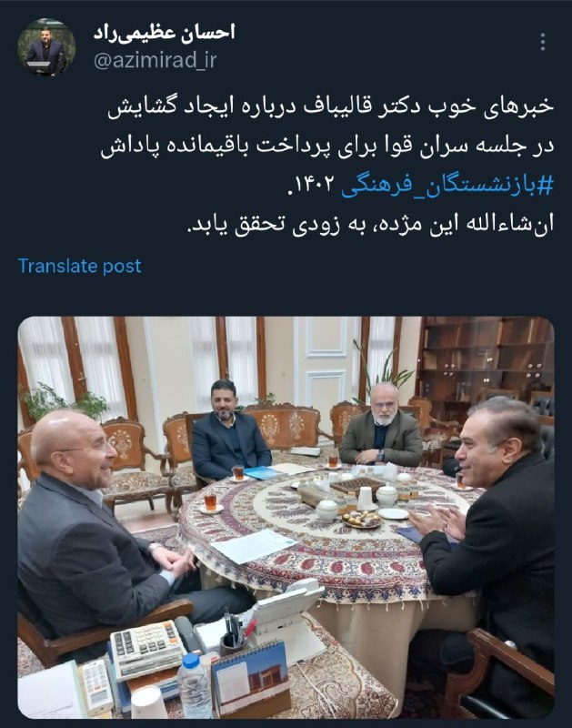Click the Translate post link

click(x=79, y=266)
